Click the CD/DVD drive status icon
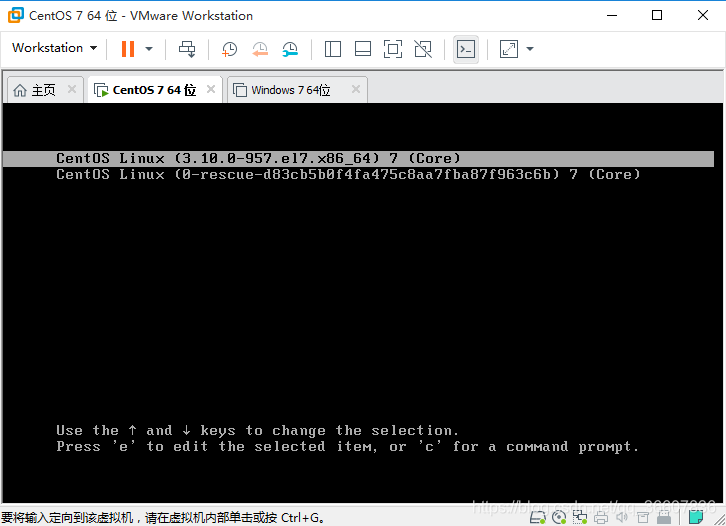This screenshot has height=526, width=726. pyautogui.click(x=559, y=517)
